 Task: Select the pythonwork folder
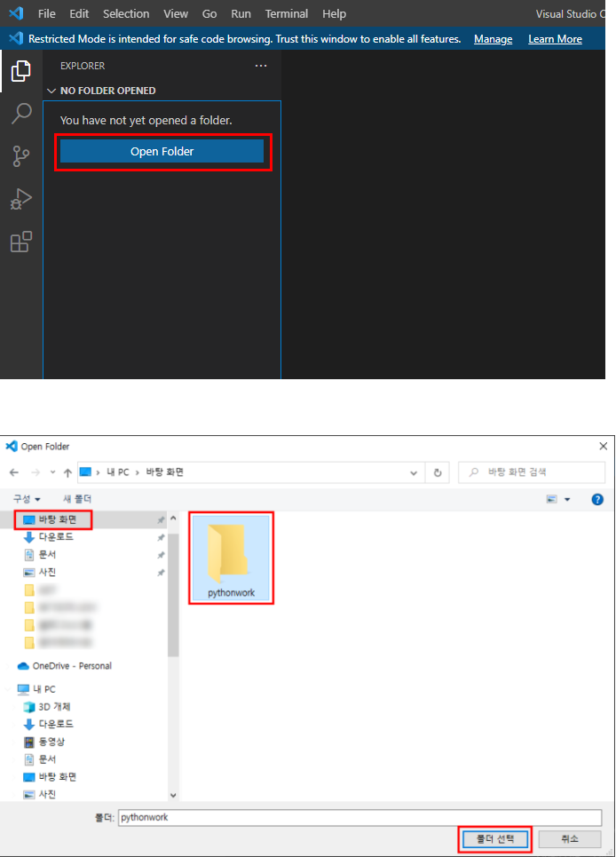(x=231, y=559)
